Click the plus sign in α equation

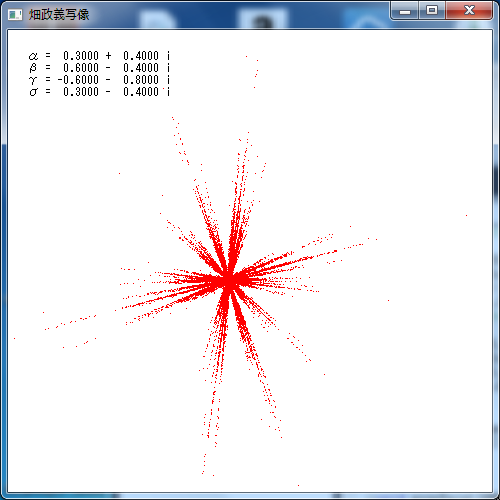point(108,56)
